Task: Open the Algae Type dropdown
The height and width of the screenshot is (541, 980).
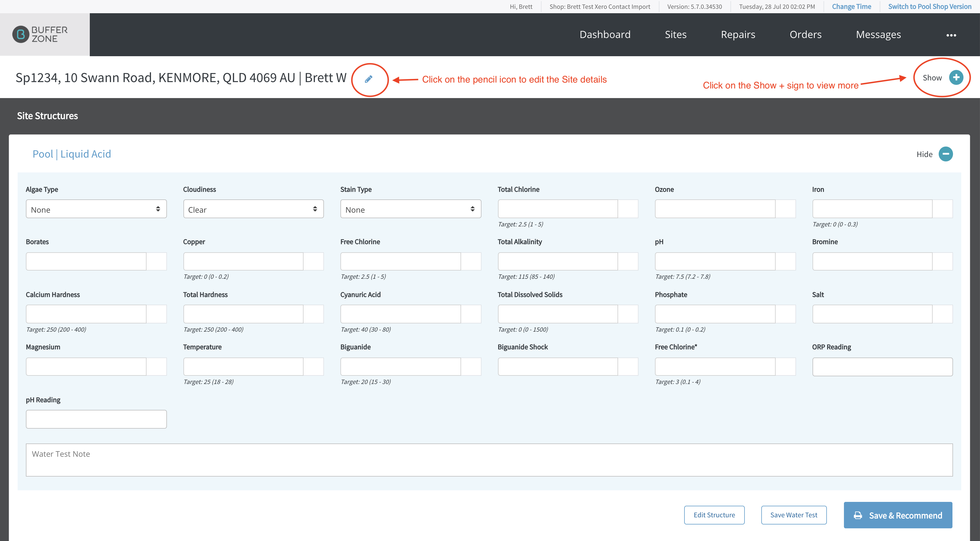Action: click(96, 209)
